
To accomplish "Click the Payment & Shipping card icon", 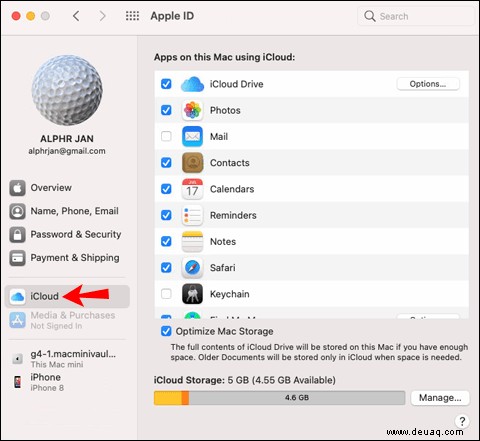I will tap(17, 258).
